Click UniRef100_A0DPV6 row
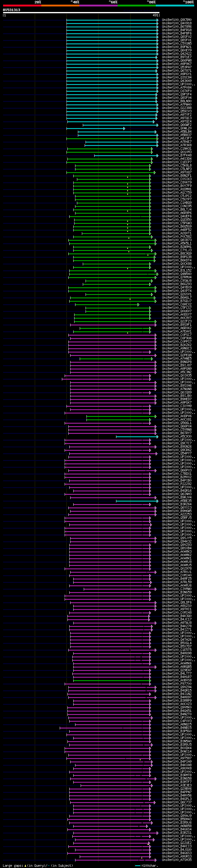The width and height of the screenshot is (197, 868). tap(176, 416)
